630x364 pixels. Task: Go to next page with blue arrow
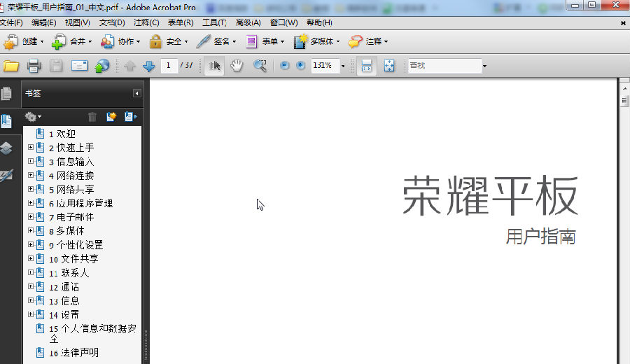(x=148, y=66)
